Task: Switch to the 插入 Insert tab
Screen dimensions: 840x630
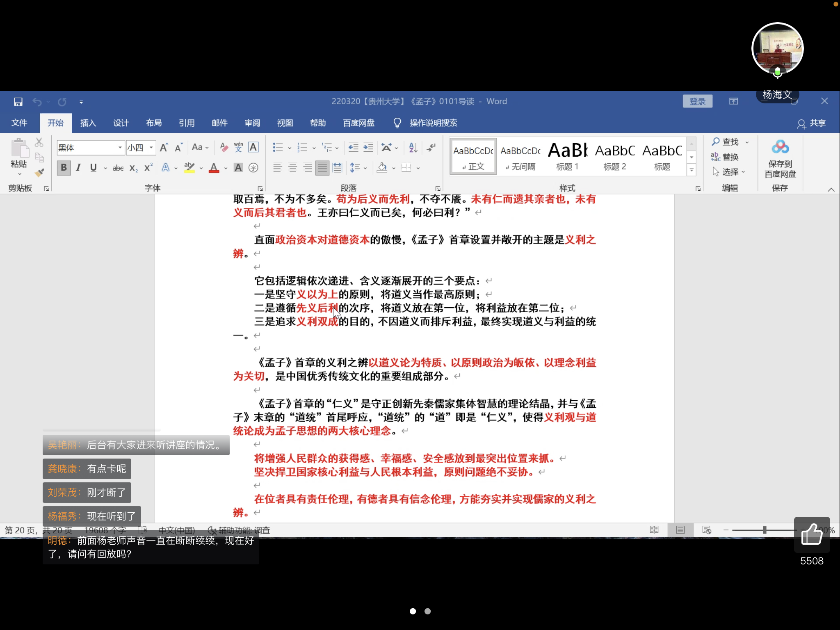Action: tap(88, 123)
